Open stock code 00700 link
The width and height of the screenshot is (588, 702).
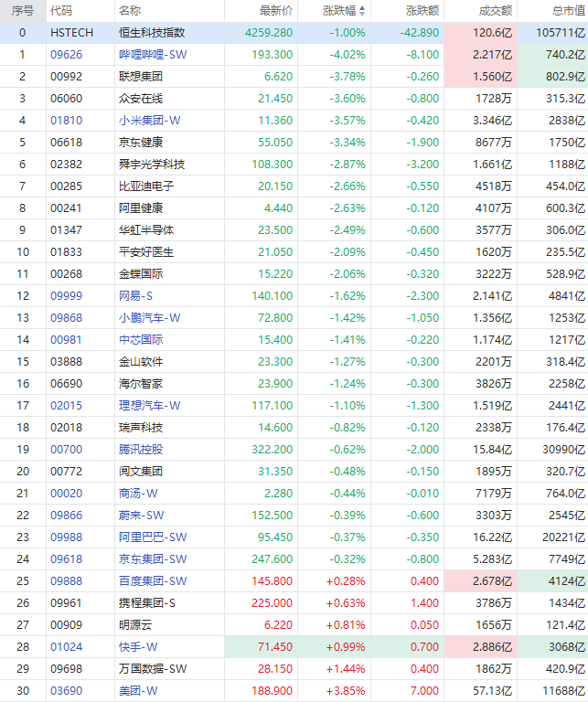[x=66, y=450]
